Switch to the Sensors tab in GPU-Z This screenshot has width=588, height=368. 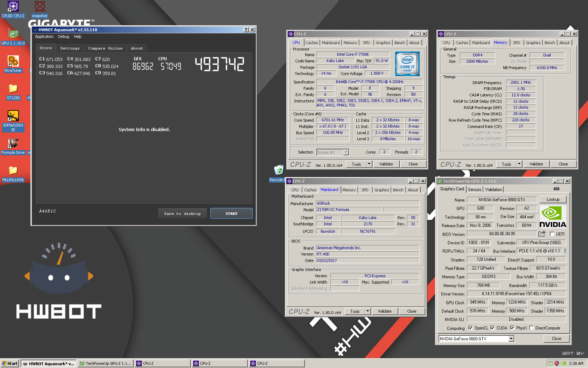[475, 190]
